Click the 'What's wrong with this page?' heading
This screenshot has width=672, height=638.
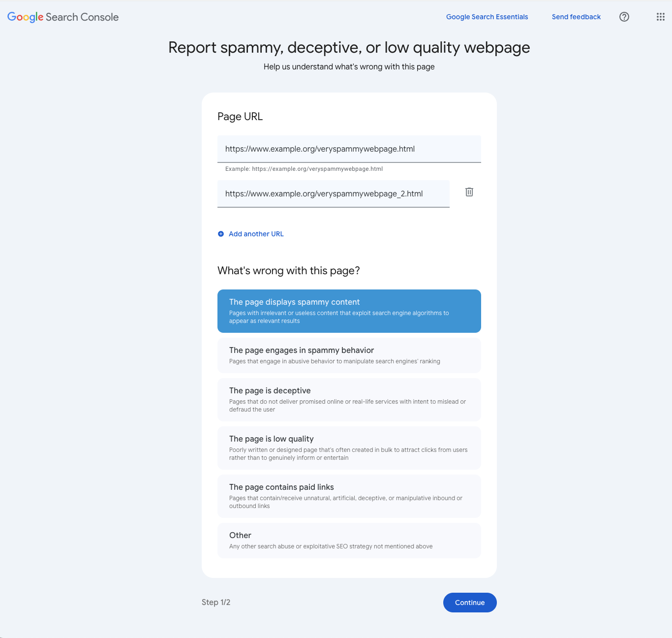pyautogui.click(x=288, y=270)
